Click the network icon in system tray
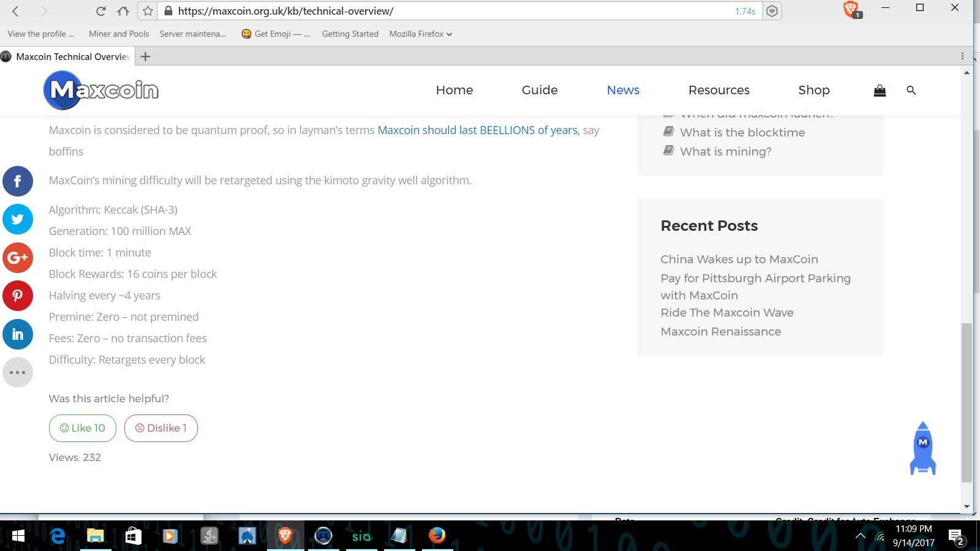 click(880, 537)
